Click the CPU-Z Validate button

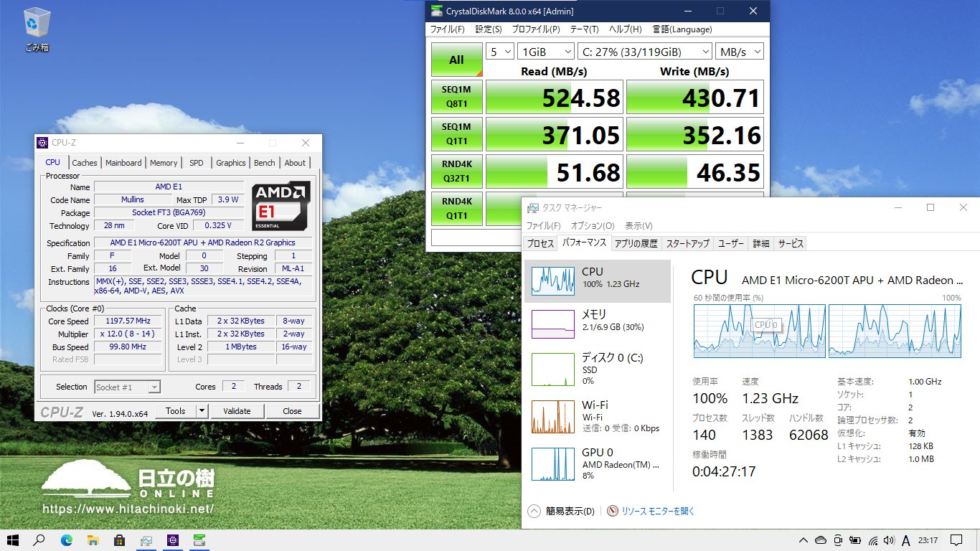237,411
